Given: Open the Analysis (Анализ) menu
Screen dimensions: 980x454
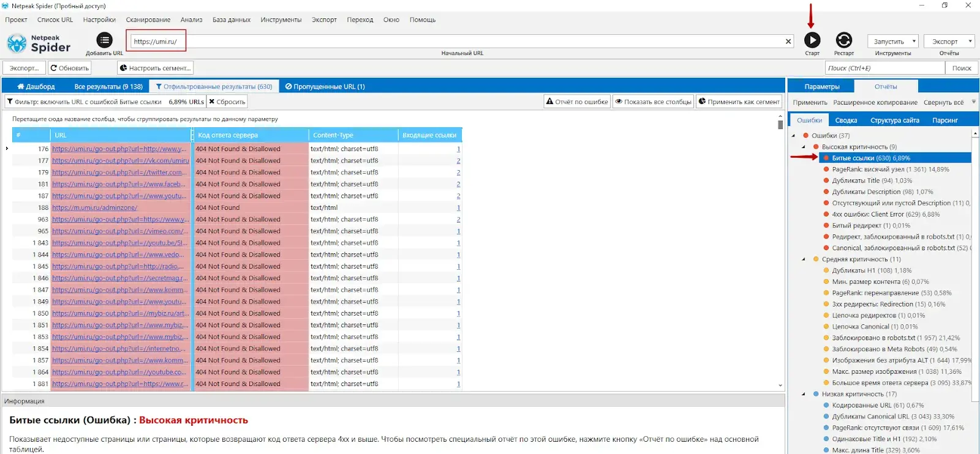Looking at the screenshot, I should click(191, 20).
